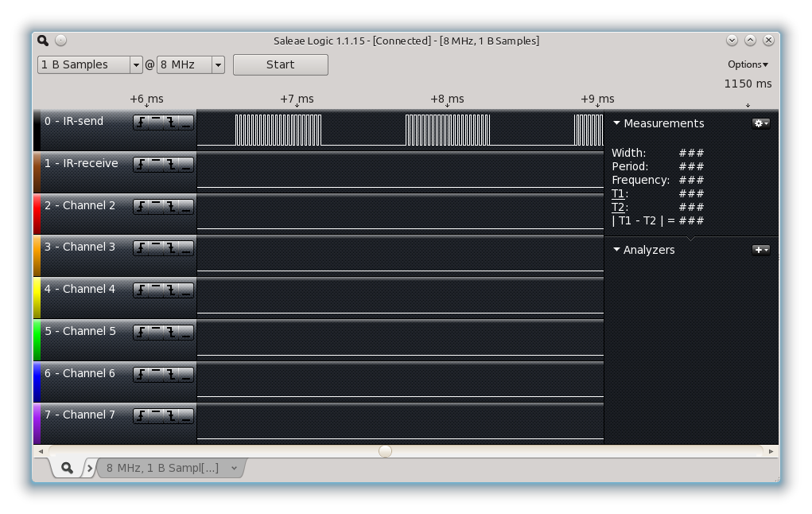Viewport: 812px width, 514px height.
Task: Set high level trigger on Channel 5
Action: coord(156,332)
